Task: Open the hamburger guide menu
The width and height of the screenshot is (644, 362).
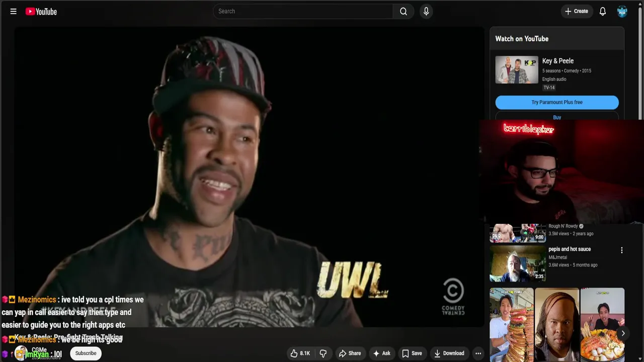Action: click(14, 11)
